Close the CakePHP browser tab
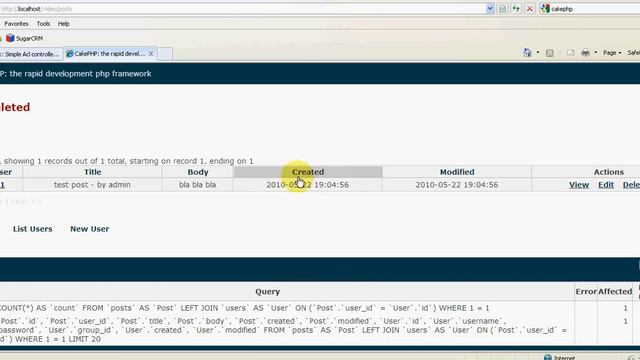640x360 pixels. tap(151, 53)
